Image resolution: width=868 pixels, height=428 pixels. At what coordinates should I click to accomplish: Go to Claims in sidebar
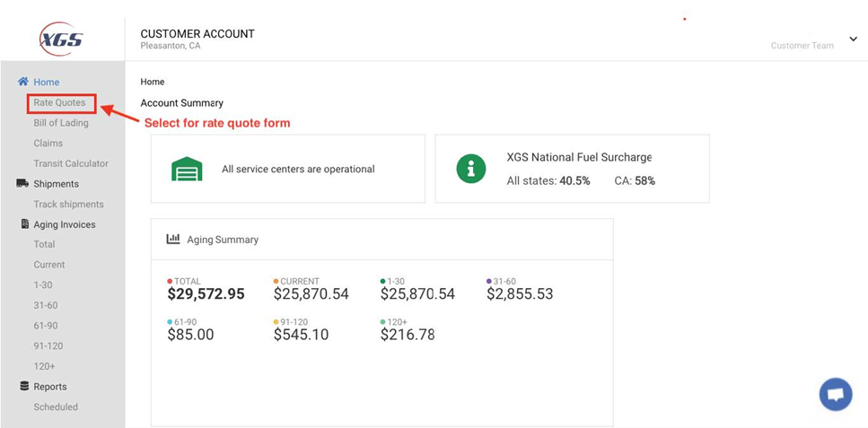[x=48, y=143]
